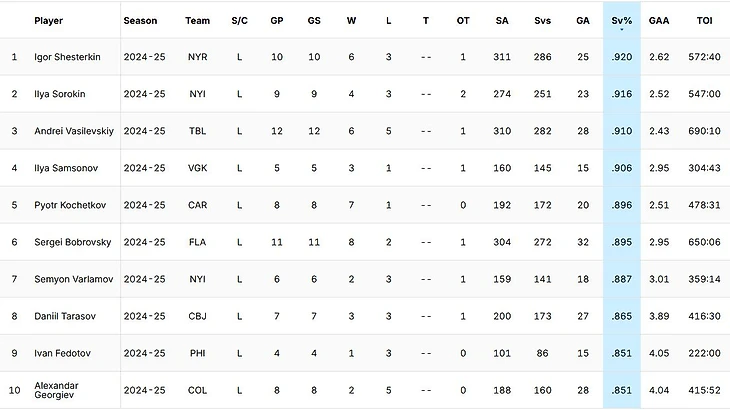Click the sort arrow under Sv%
Viewport: 730px width, 410px height.
[x=622, y=30]
